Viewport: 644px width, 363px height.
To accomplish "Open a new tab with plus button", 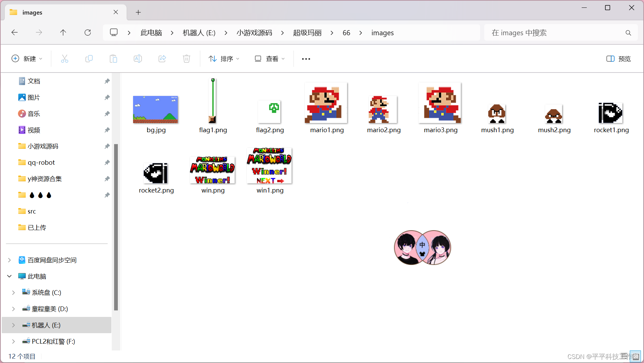I will click(138, 13).
